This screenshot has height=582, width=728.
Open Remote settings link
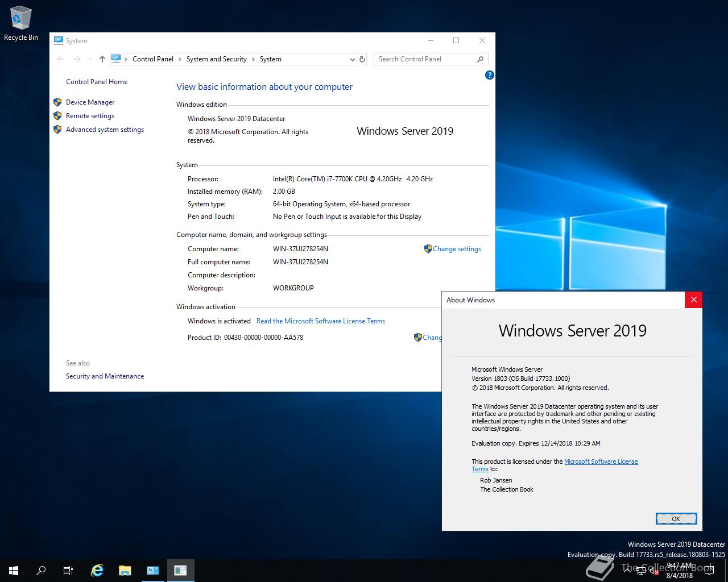(90, 116)
